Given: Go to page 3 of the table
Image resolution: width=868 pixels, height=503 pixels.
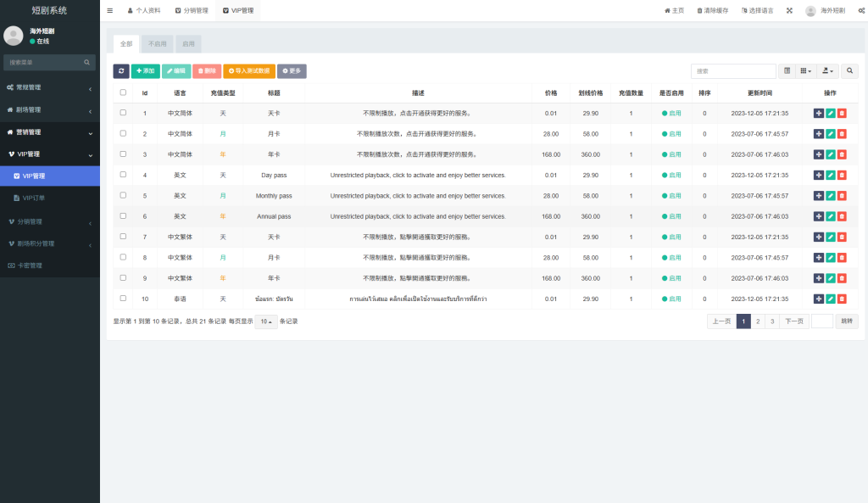Looking at the screenshot, I should click(x=771, y=321).
